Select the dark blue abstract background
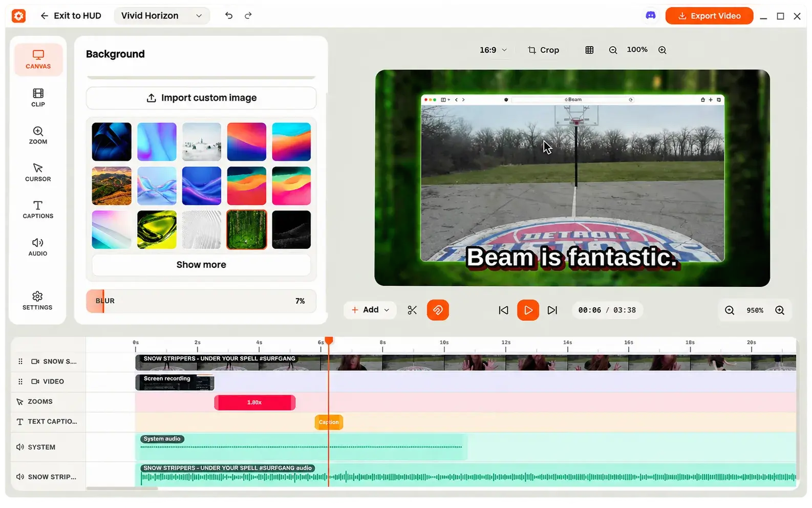Screen dimensions: 812x508 pyautogui.click(x=112, y=142)
